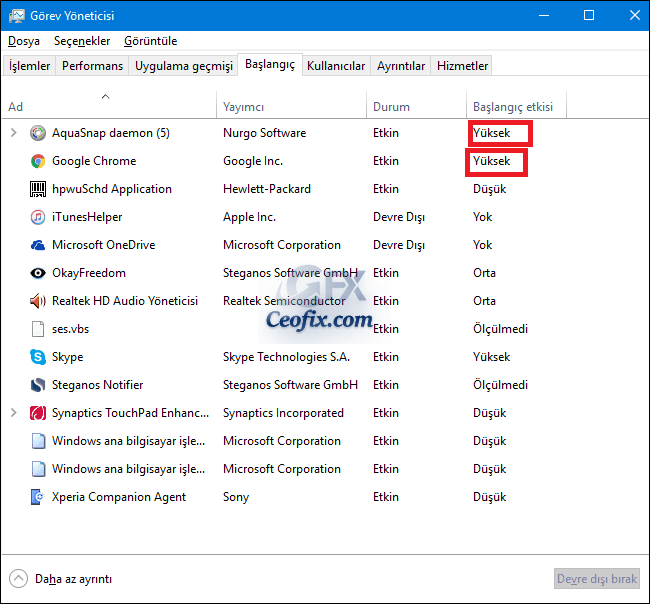Switch to the Ayrıntılar tab
650x604 pixels.
401,66
